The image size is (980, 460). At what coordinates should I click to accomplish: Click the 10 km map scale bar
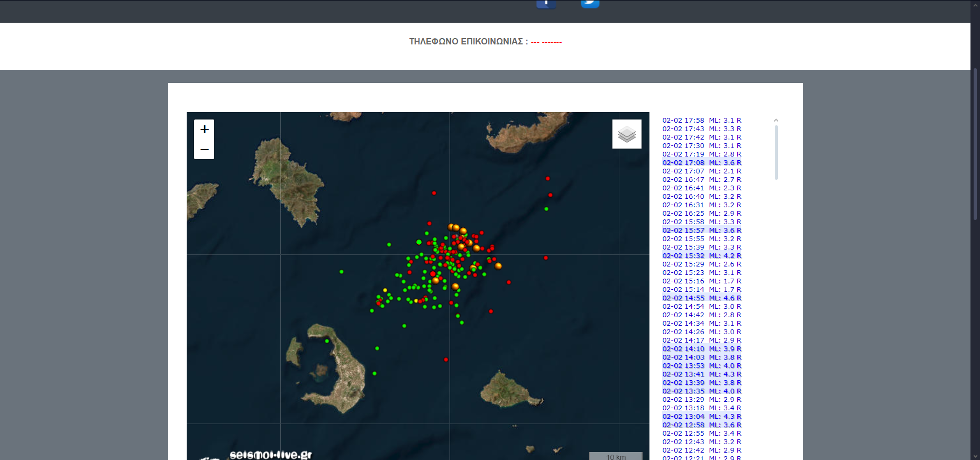pyautogui.click(x=616, y=456)
